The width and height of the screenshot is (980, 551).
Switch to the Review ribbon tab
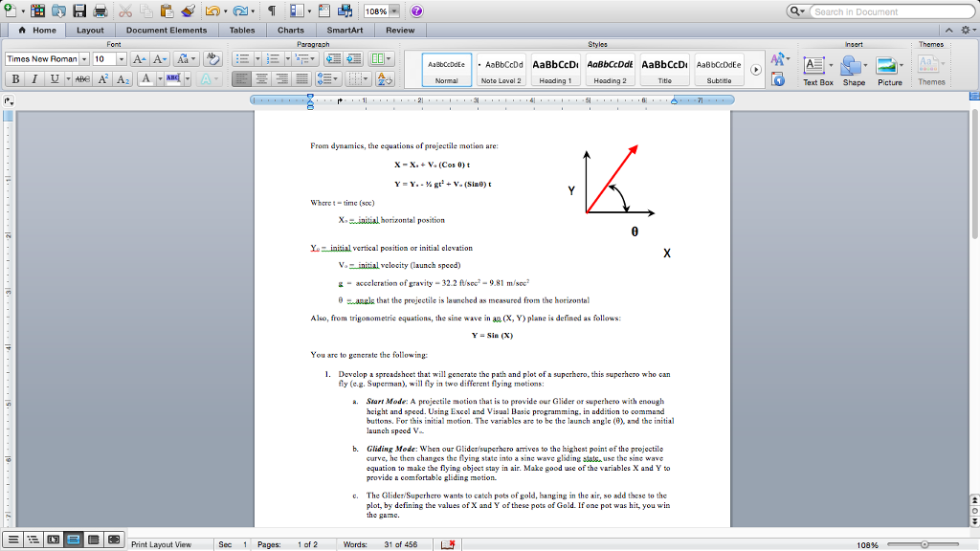tap(399, 30)
